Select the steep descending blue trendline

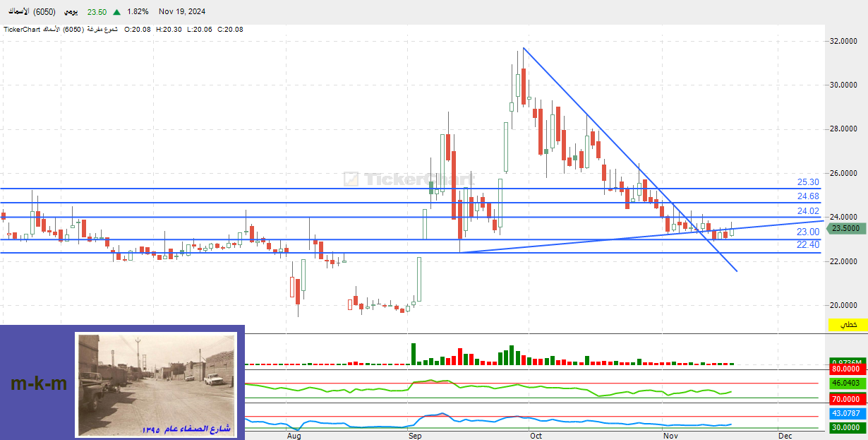click(629, 159)
